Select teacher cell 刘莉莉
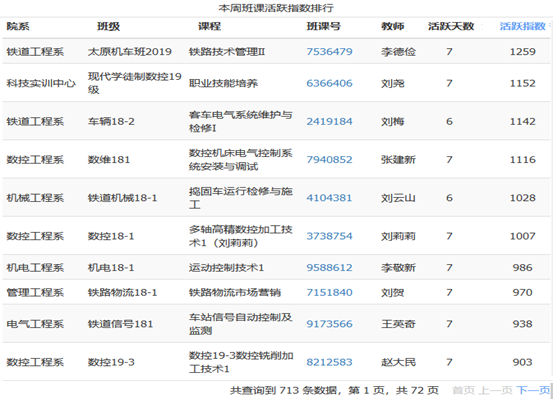Screen dimensions: 553x399 pos(398,236)
